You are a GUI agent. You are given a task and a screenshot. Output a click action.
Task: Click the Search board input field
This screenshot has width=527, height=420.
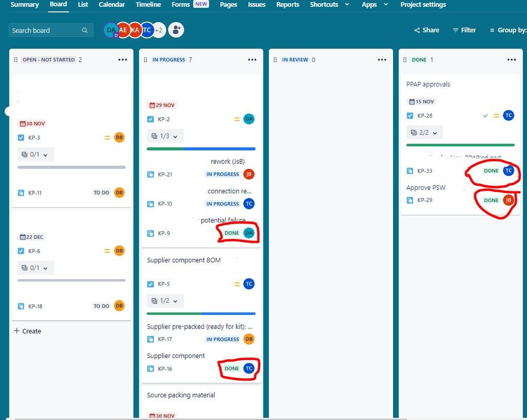[45, 30]
